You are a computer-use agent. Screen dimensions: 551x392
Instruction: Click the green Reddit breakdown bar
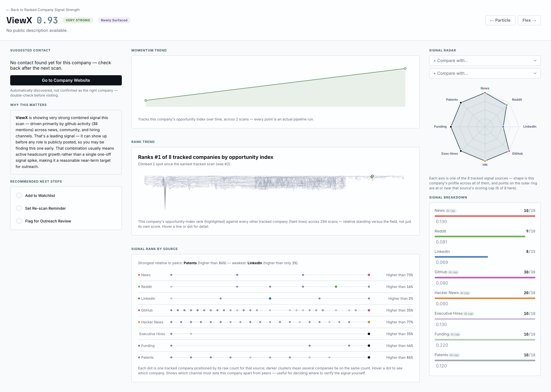(x=480, y=236)
